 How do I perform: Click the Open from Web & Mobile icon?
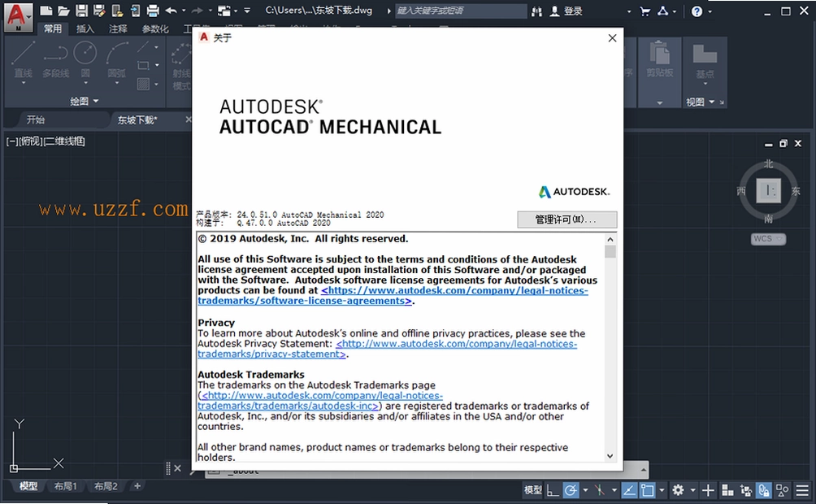click(x=117, y=11)
